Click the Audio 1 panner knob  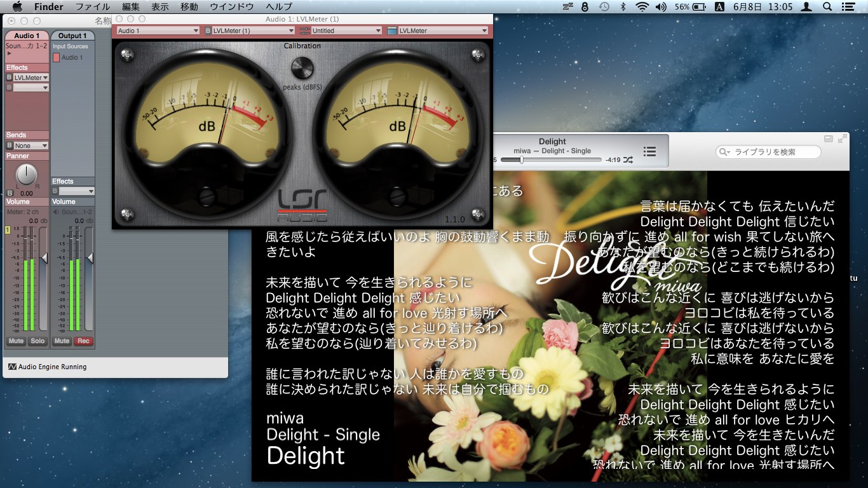click(27, 175)
